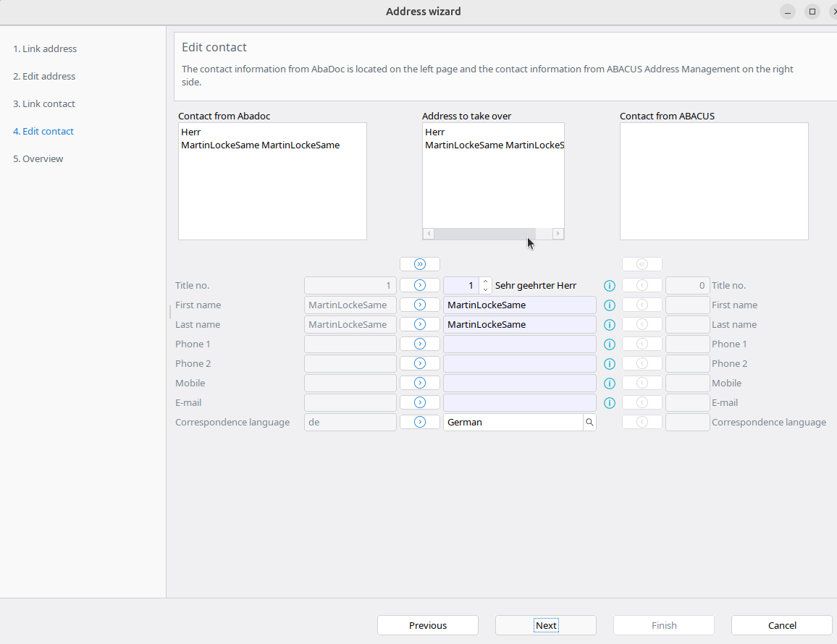Transfer Abadoc correspondence language with arrow button
This screenshot has height=644, width=837.
click(x=419, y=423)
